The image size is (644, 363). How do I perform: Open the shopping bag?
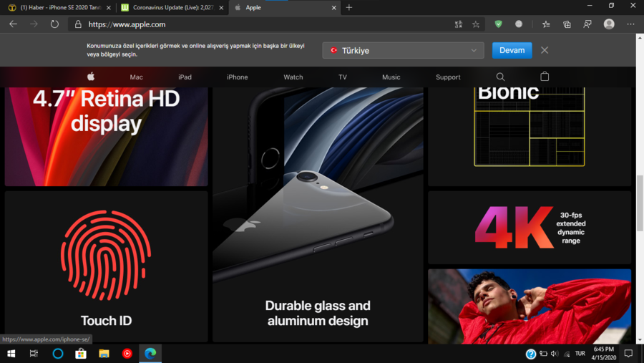point(545,77)
